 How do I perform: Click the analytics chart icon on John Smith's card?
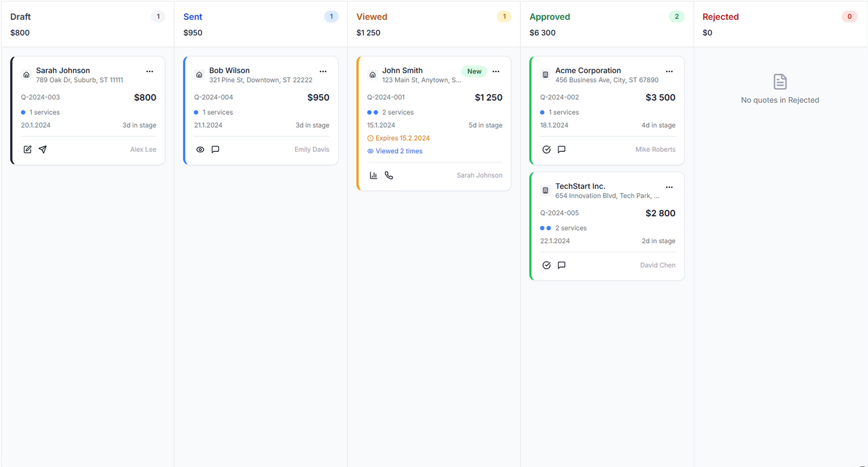coord(373,175)
